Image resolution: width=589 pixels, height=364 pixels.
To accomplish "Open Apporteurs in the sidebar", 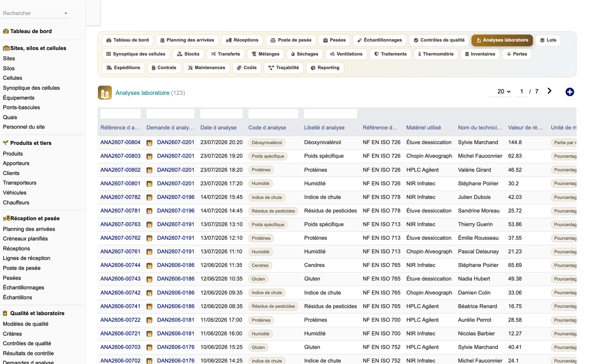I will (x=16, y=163).
